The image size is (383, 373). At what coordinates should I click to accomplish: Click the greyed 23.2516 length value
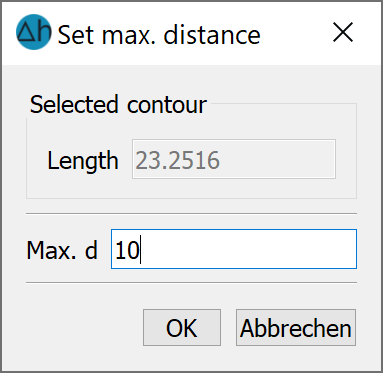[177, 160]
